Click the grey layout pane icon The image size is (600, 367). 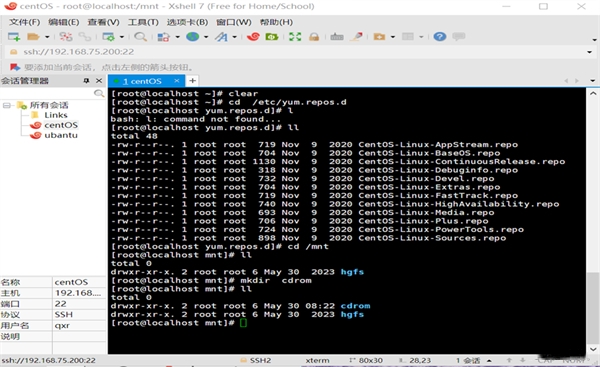(408, 37)
